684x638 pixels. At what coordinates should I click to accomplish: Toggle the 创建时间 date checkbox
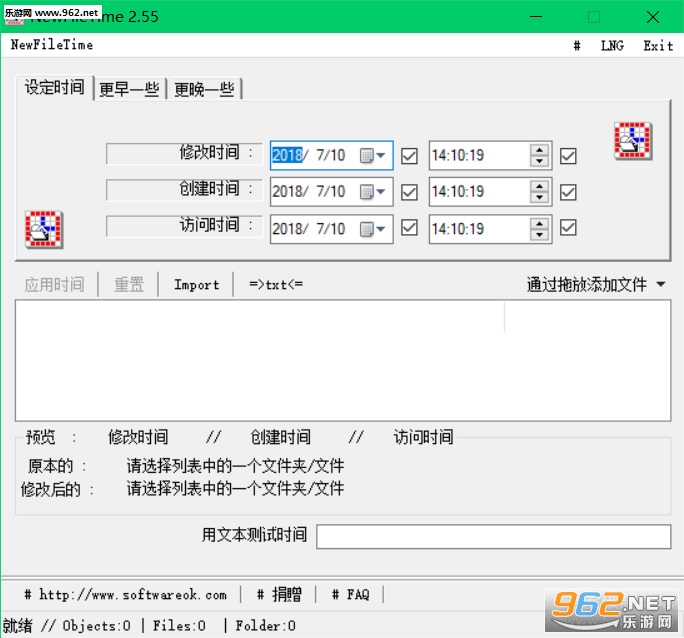tap(409, 192)
